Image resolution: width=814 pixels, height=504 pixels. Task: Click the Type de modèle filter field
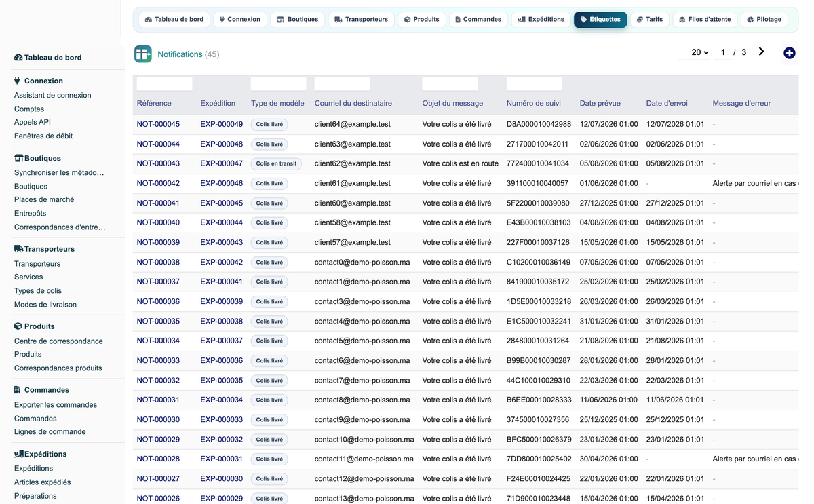[x=279, y=83]
